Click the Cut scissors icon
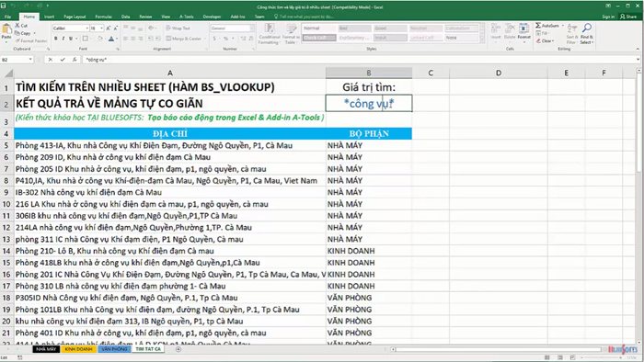Viewport: 644px width, 362px height. coord(17,26)
